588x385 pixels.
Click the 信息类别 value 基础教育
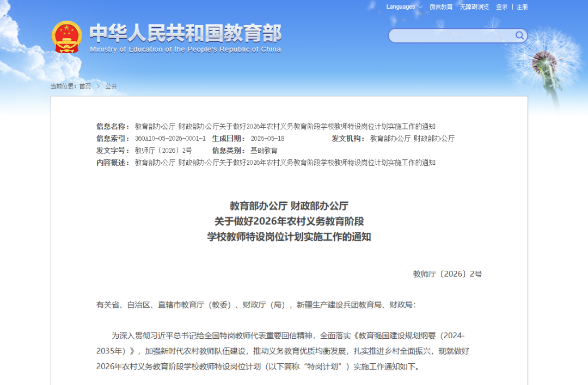tap(264, 151)
